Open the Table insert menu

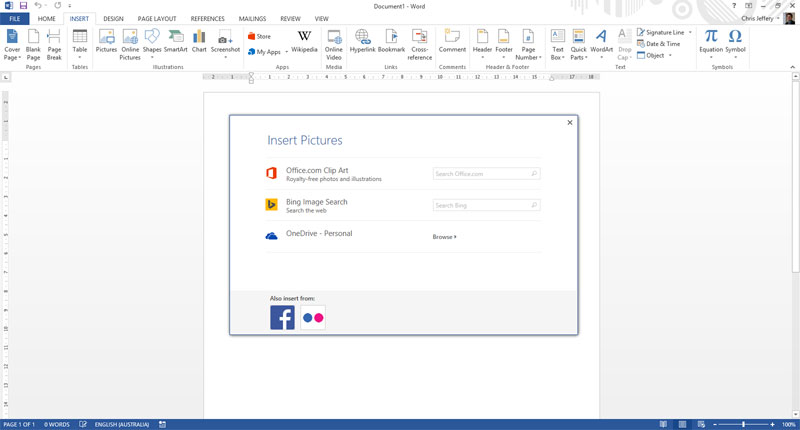click(80, 45)
